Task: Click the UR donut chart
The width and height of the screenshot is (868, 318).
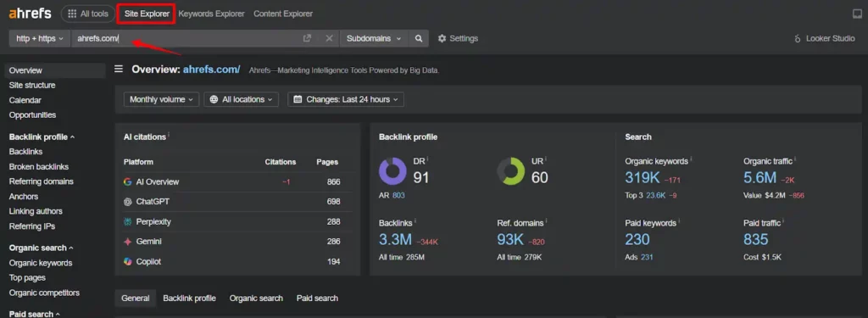Action: click(511, 170)
